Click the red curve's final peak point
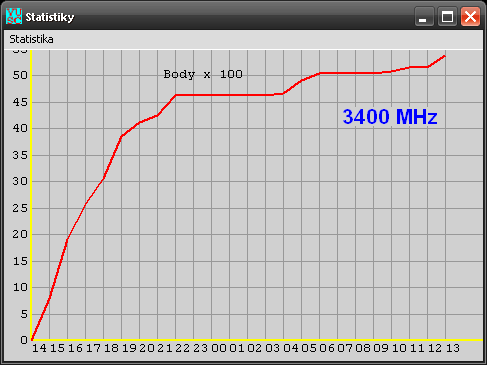This screenshot has width=487, height=365. [x=445, y=56]
